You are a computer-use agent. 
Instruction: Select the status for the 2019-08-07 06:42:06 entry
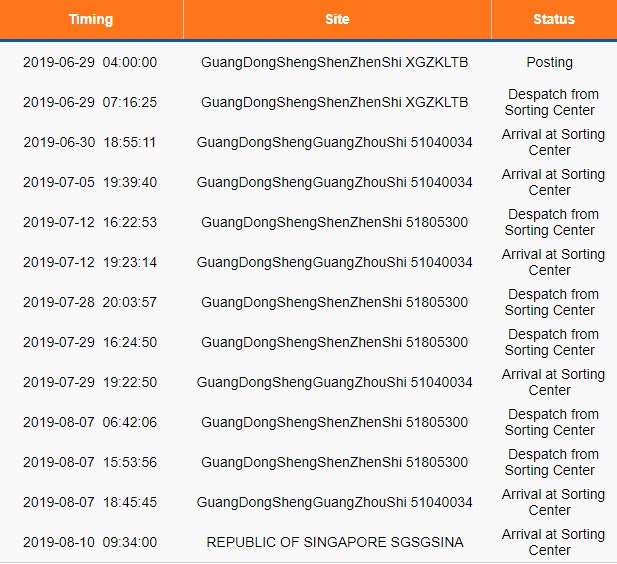coord(552,422)
